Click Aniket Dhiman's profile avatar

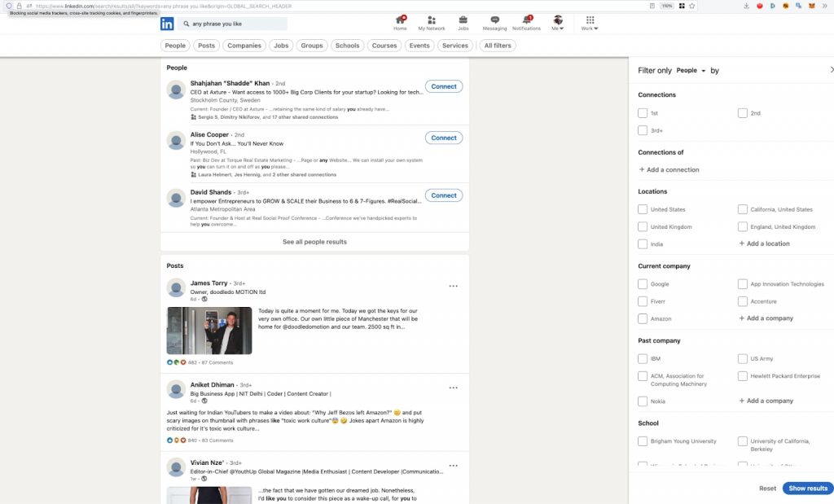176,389
